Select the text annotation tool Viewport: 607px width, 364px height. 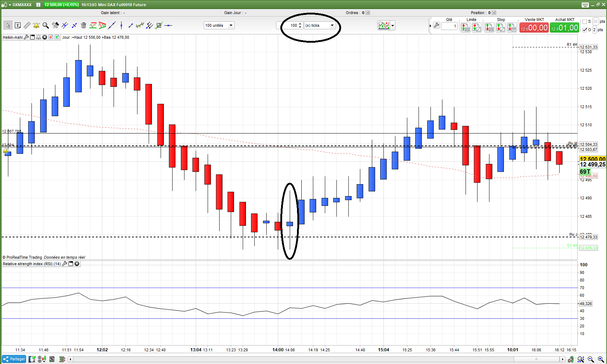pyautogui.click(x=17, y=25)
